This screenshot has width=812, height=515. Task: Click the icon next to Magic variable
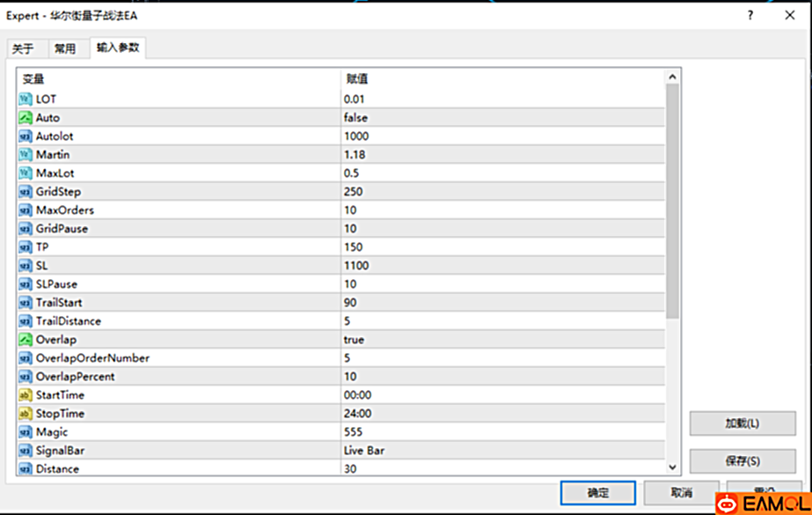(26, 432)
